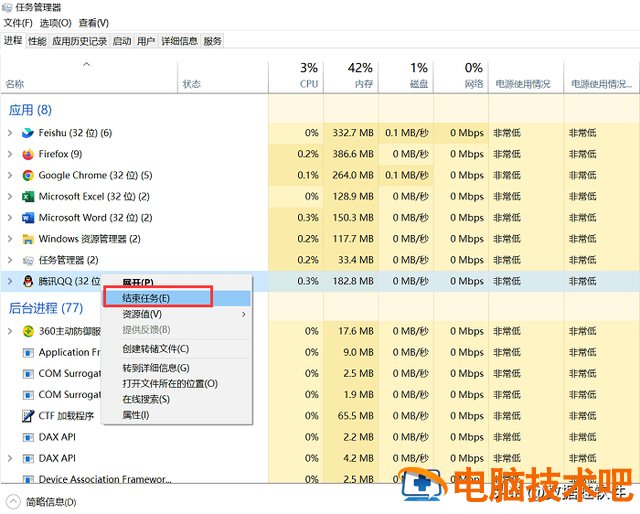The width and height of the screenshot is (640, 514).
Task: Open the 选项(O) menu
Action: point(56,23)
